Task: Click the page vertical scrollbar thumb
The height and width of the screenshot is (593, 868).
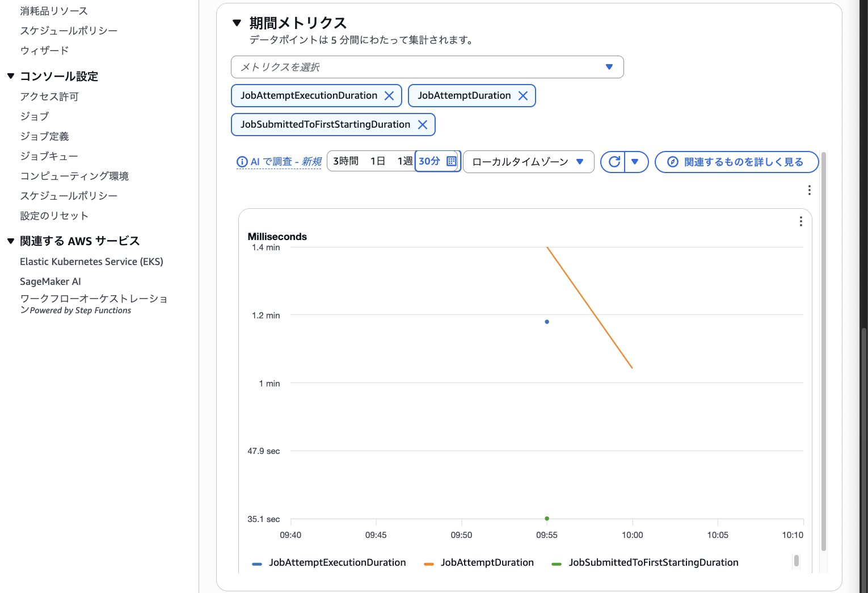Action: pos(864,460)
